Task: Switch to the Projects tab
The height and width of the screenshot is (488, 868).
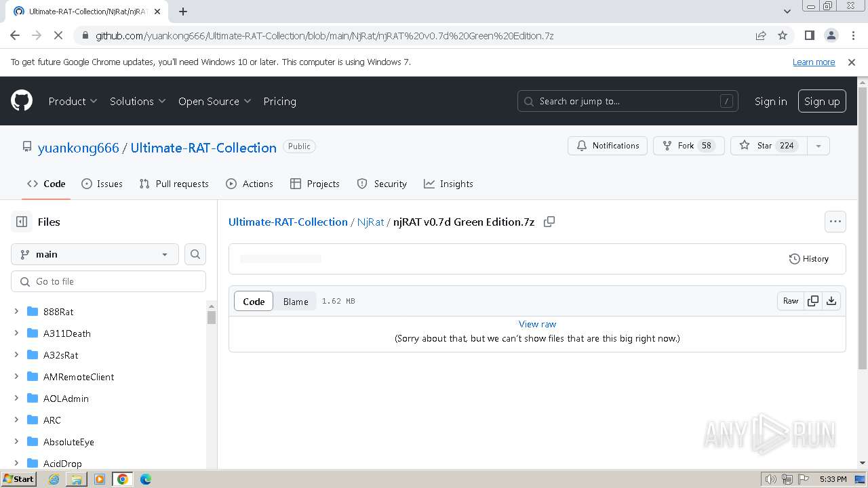Action: pos(315,184)
